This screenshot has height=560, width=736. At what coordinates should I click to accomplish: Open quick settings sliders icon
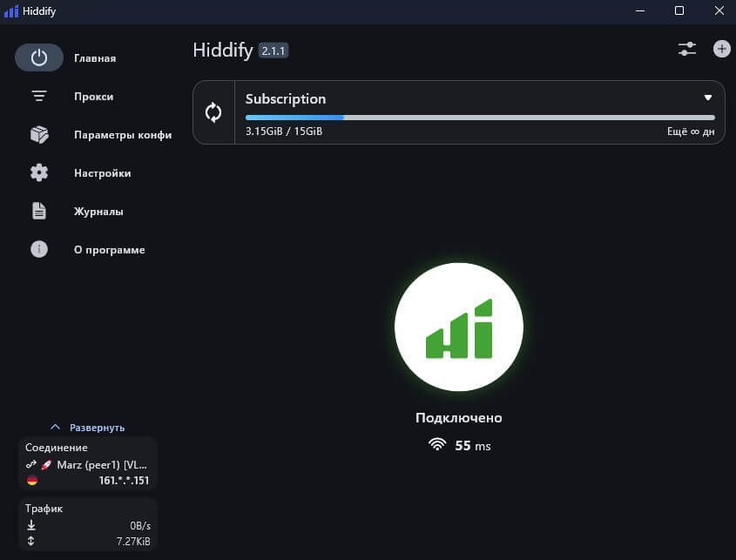tap(687, 50)
